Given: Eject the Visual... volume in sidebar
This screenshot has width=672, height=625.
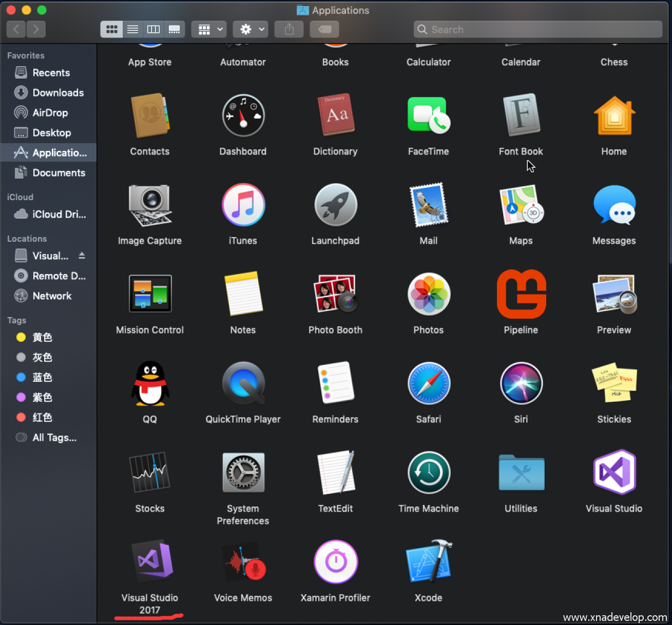Looking at the screenshot, I should [82, 256].
